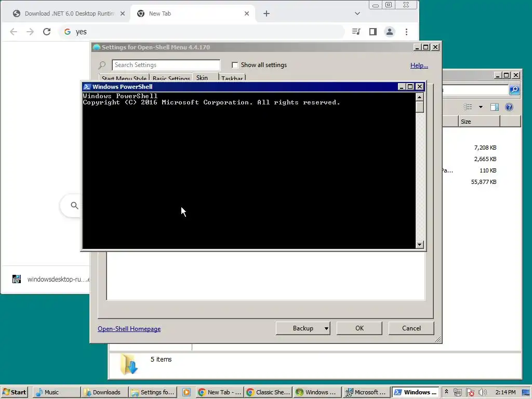Show hidden tray icons arrow
Screen dimensions: 532x399
tap(446, 392)
